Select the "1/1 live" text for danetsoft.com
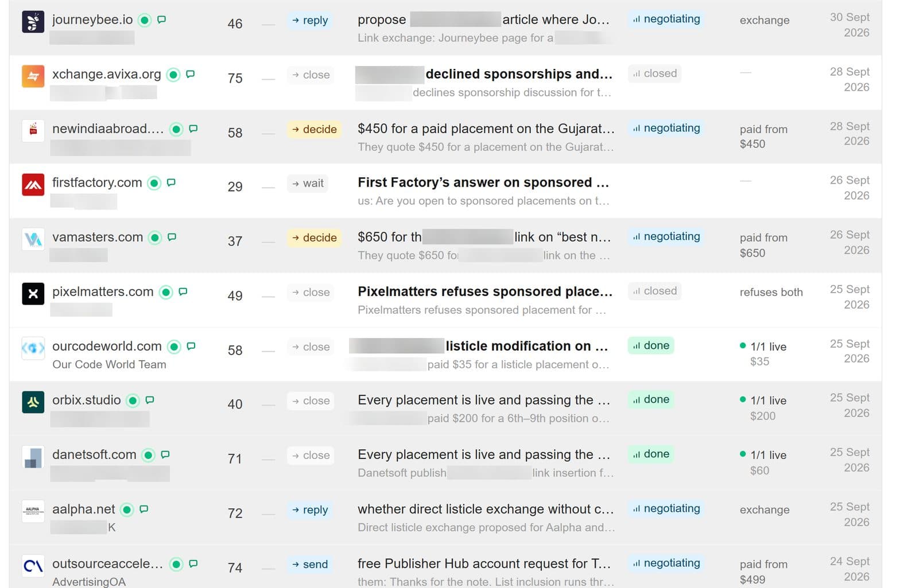This screenshot has width=900, height=588. coord(769,455)
